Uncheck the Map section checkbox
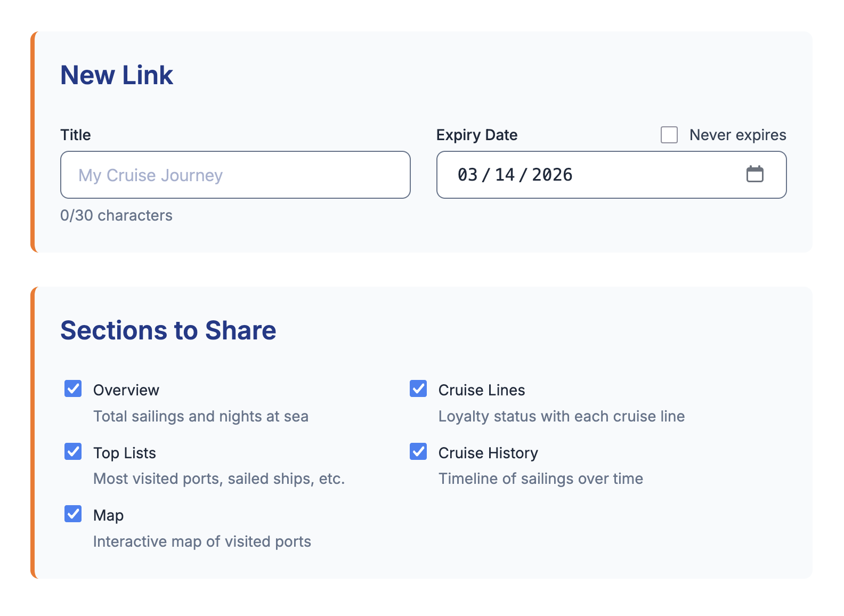This screenshot has height=616, width=844. click(x=73, y=514)
